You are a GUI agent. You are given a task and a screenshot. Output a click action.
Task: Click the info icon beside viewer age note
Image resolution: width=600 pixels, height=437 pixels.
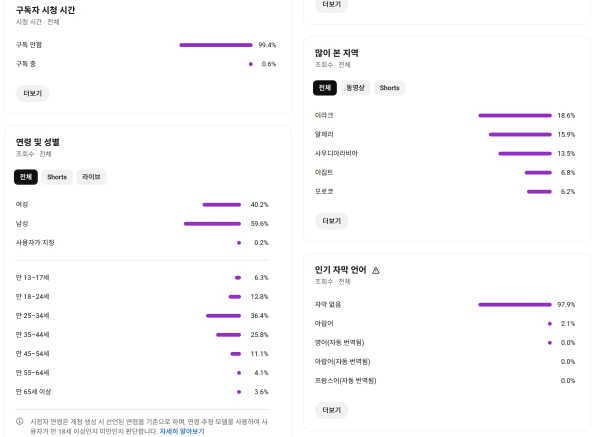tap(20, 421)
